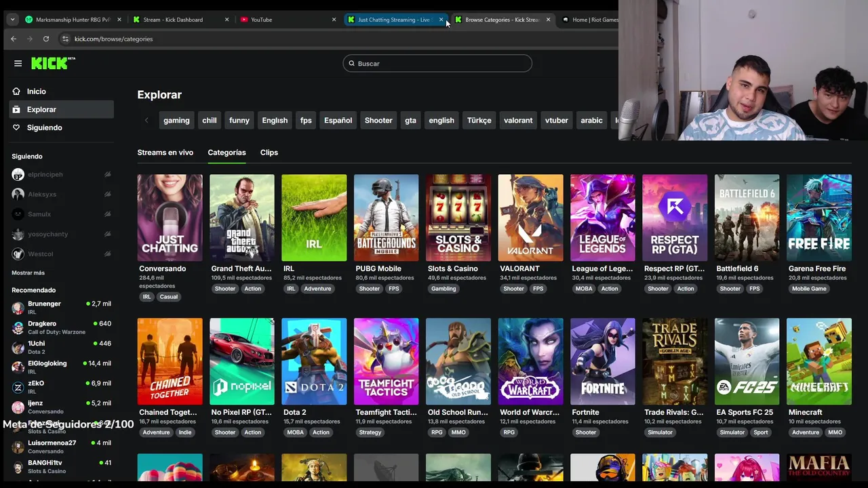Viewport: 868px width, 488px height.
Task: Open the League of Legends category thumbnail
Action: tap(603, 218)
